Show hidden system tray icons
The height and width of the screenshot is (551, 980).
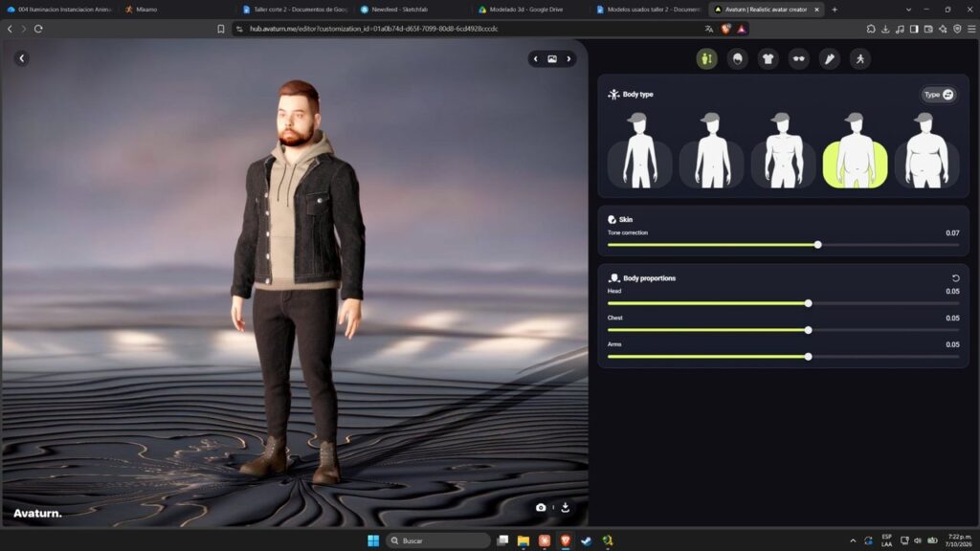pyautogui.click(x=853, y=540)
